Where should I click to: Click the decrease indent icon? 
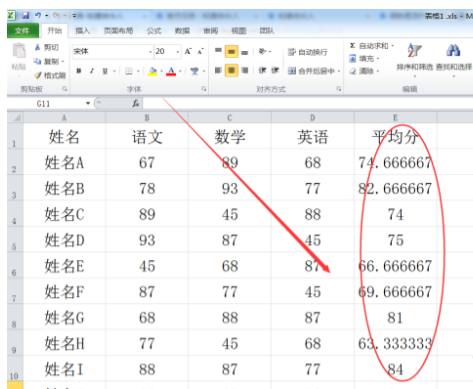(262, 70)
